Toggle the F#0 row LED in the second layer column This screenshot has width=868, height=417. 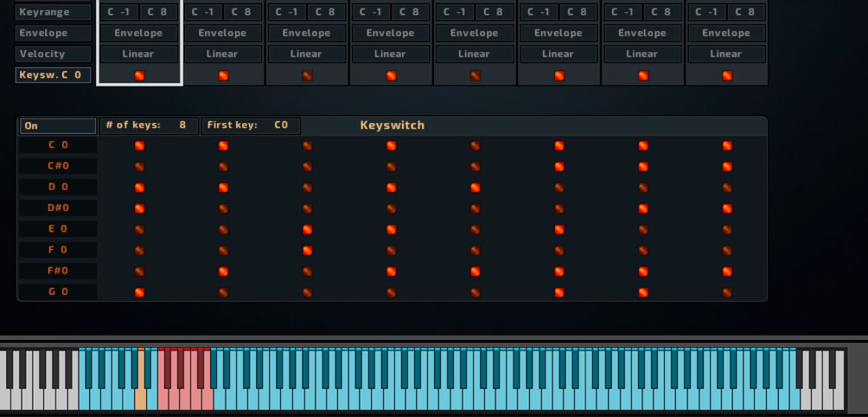pos(223,272)
